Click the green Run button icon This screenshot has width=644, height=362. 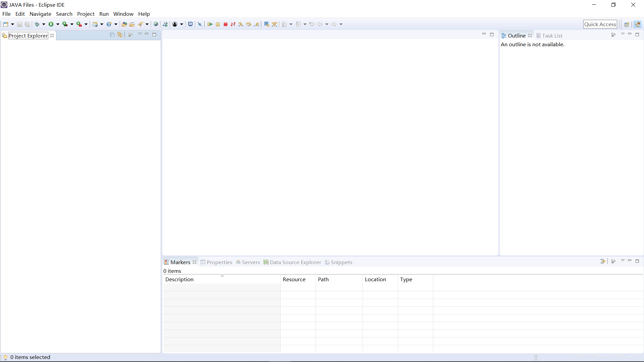pos(51,24)
